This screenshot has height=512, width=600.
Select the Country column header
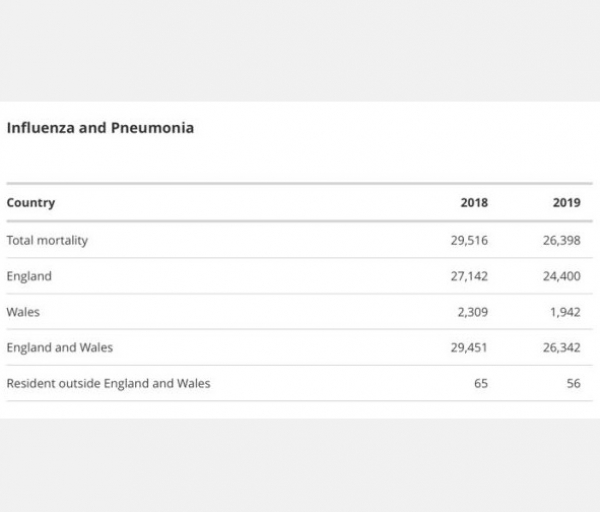(x=31, y=202)
